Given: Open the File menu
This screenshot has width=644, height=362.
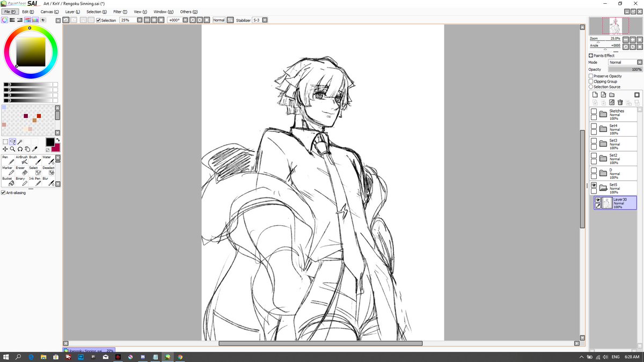Looking at the screenshot, I should pyautogui.click(x=10, y=11).
